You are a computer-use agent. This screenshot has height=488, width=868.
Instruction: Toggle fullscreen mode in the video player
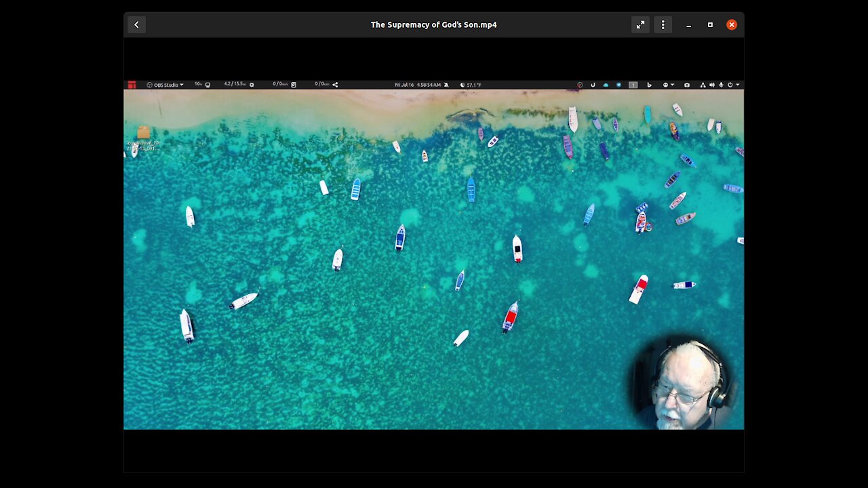tap(640, 24)
